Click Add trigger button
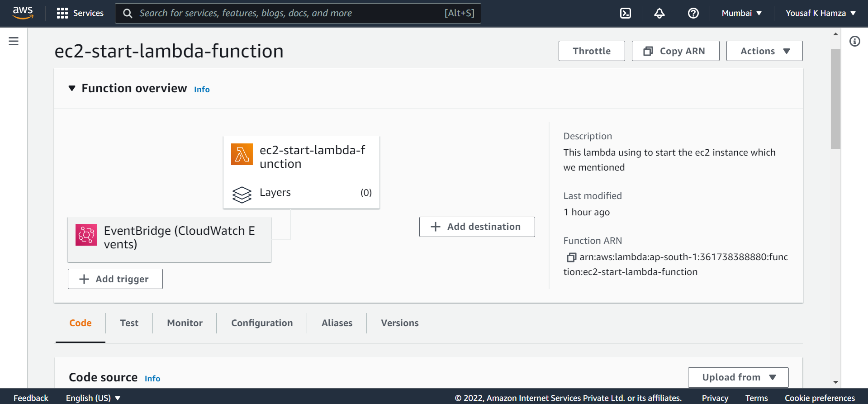The height and width of the screenshot is (404, 868). (x=115, y=279)
